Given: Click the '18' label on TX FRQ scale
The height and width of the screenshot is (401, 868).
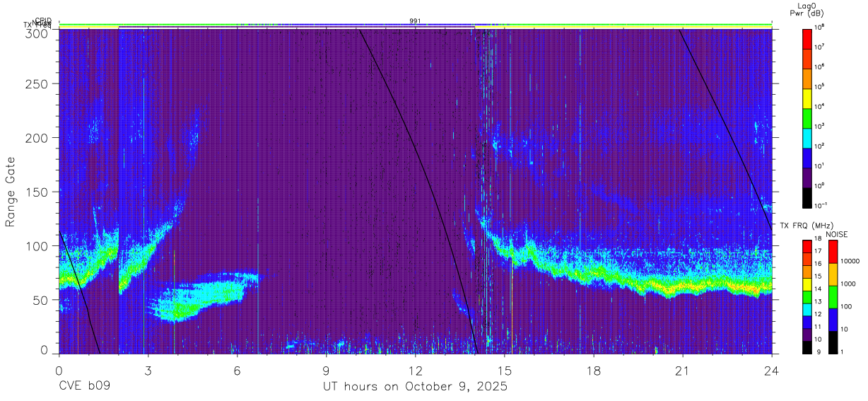Looking at the screenshot, I should pyautogui.click(x=819, y=239).
